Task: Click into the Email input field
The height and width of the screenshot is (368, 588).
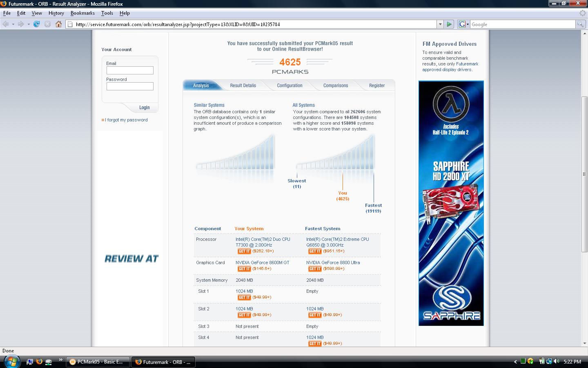Action: coord(130,70)
